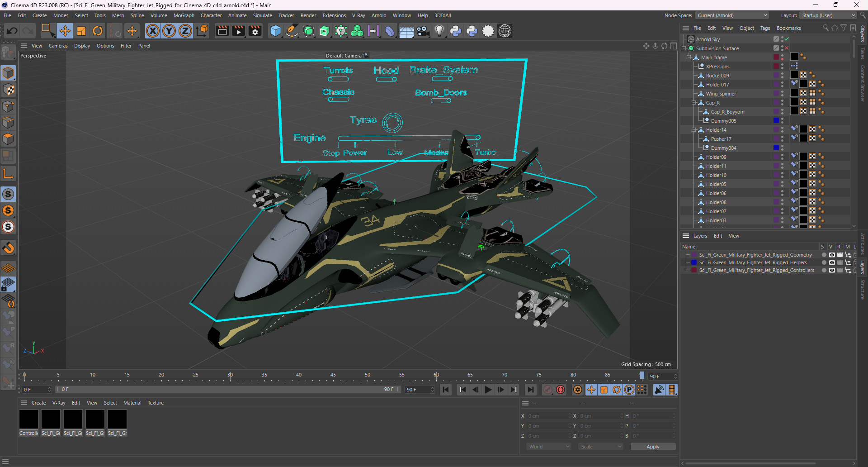Add a Camera object icon
The image size is (868, 467).
[x=423, y=31]
